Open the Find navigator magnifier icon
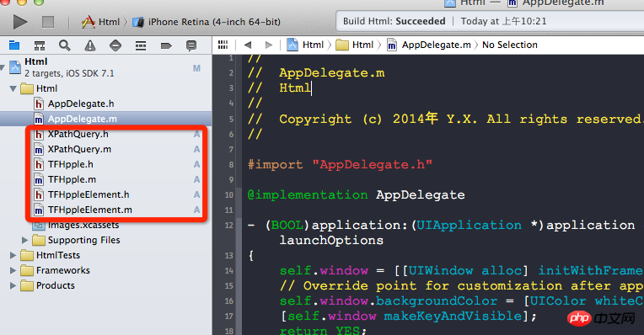 click(x=64, y=45)
